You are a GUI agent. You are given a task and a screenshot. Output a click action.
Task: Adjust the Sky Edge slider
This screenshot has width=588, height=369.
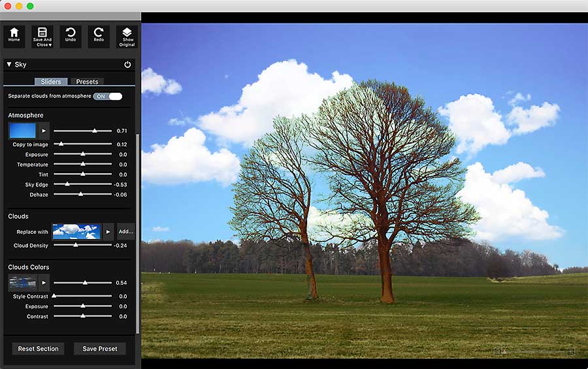(83, 184)
